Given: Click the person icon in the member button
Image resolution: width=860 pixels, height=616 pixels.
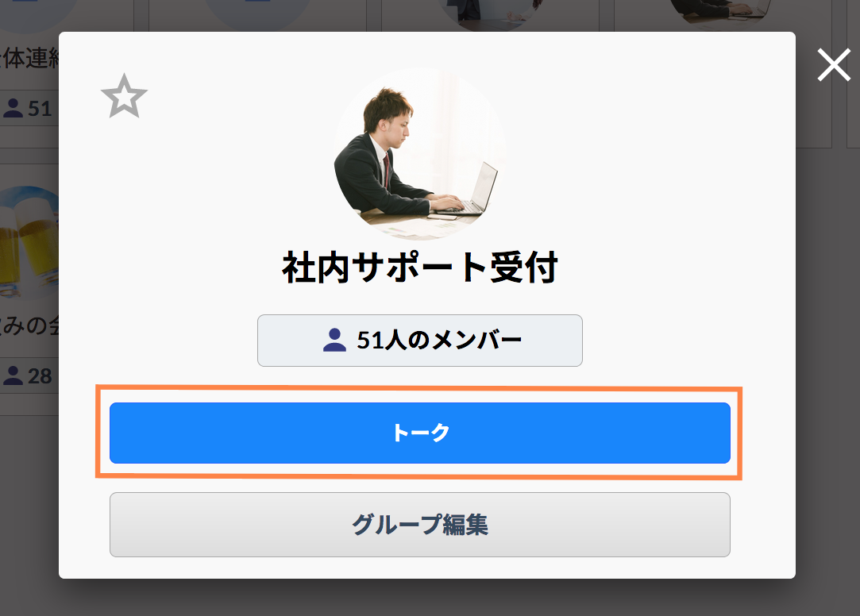Looking at the screenshot, I should [x=334, y=340].
